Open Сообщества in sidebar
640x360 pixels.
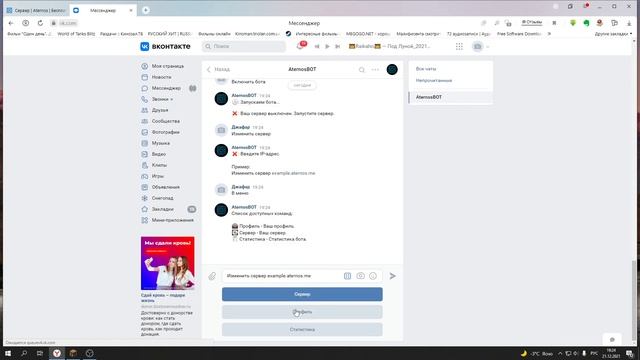coord(166,121)
